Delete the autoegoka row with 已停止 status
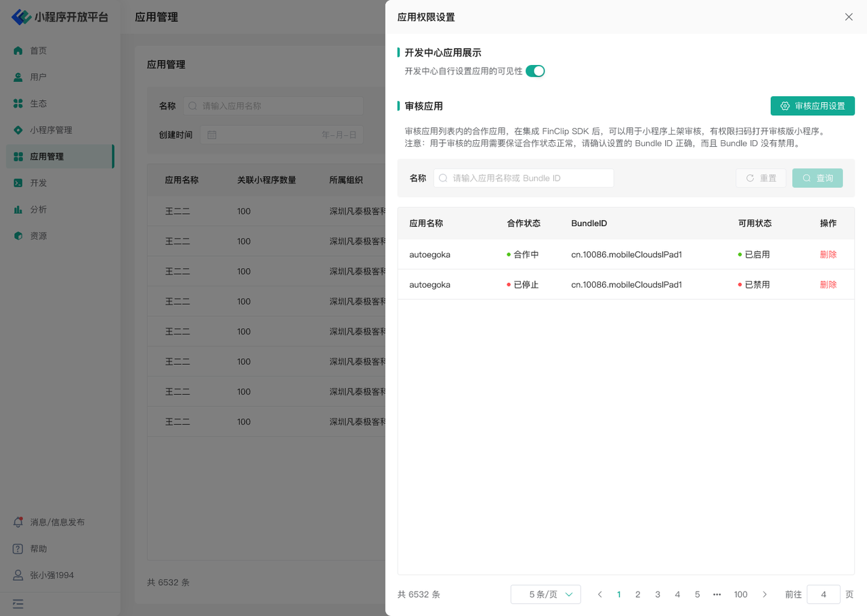The image size is (867, 616). tap(828, 285)
